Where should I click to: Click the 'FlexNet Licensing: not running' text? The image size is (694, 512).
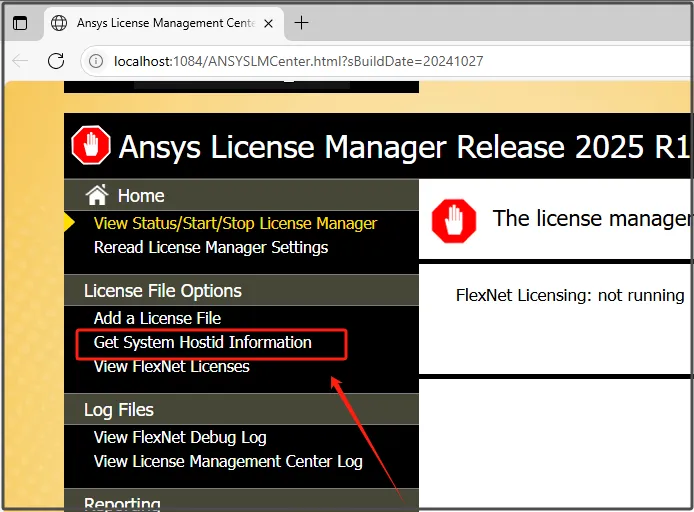pyautogui.click(x=570, y=295)
